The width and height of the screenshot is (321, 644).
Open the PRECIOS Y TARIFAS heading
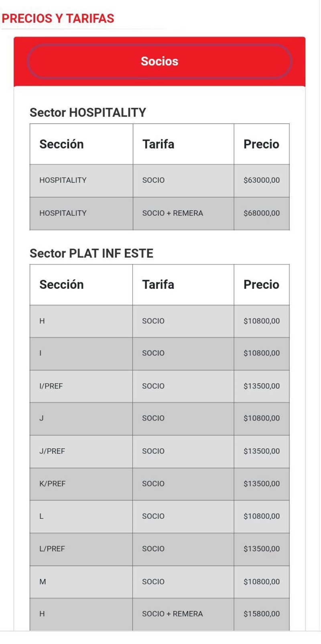tap(58, 18)
